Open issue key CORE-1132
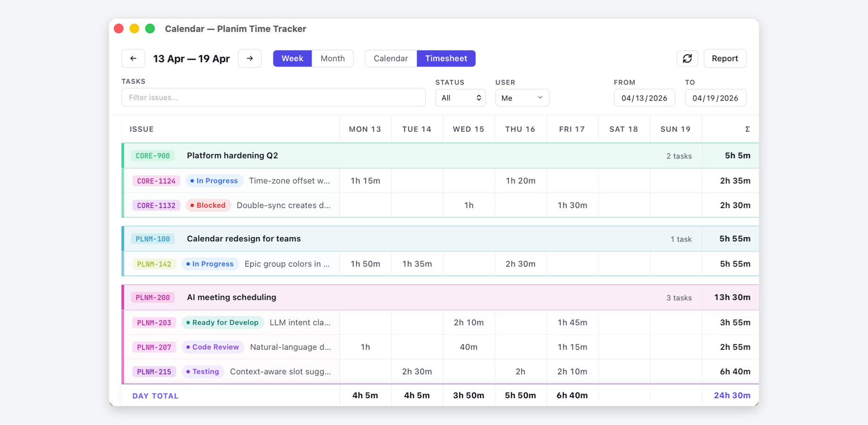The height and width of the screenshot is (425, 868). coord(156,205)
